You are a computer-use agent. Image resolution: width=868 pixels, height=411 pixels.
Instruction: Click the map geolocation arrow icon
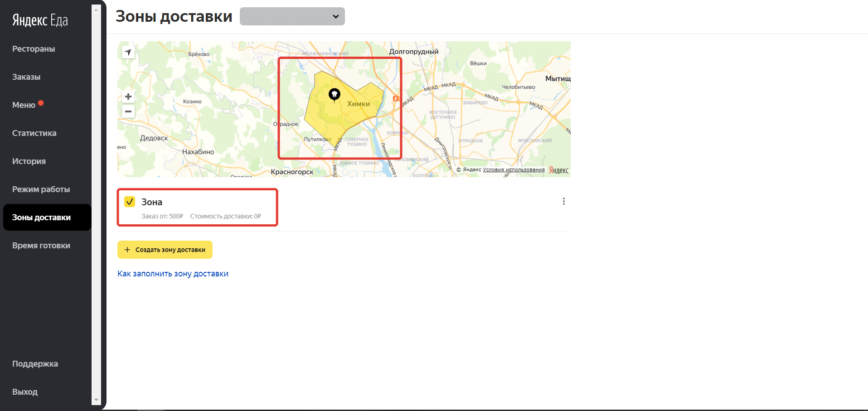pos(128,53)
